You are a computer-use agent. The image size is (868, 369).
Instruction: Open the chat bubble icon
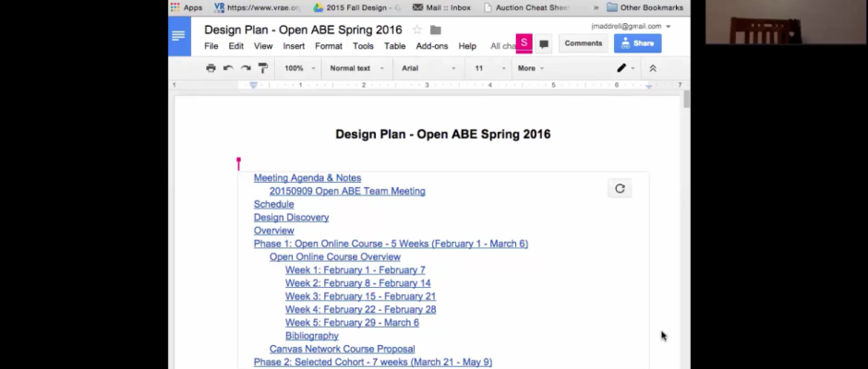544,43
